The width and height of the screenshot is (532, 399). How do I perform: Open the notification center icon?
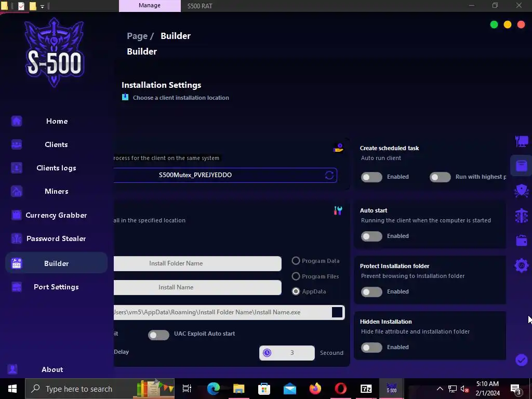516,389
